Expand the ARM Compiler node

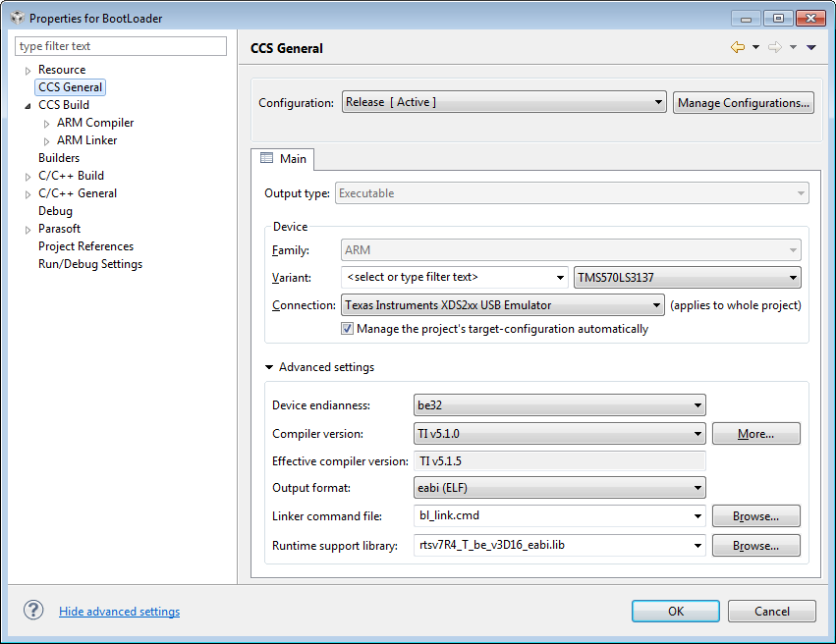click(47, 124)
